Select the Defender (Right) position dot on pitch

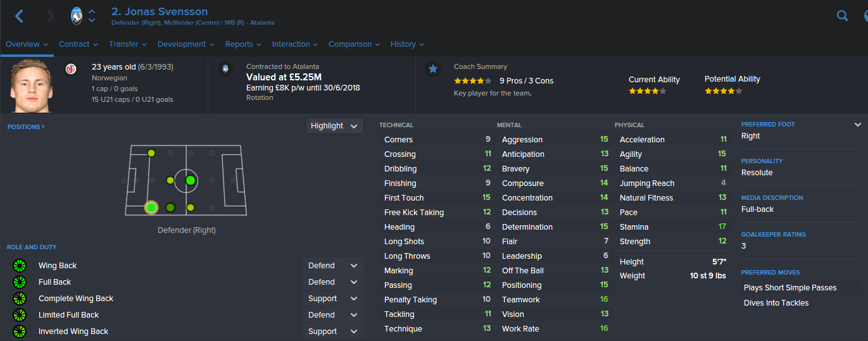(151, 208)
